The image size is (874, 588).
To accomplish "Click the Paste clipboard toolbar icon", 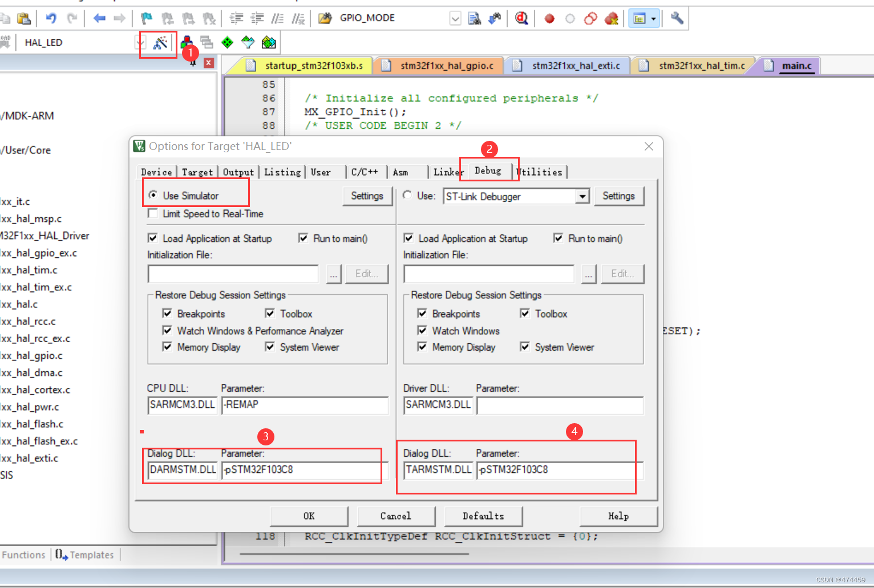I will tap(24, 19).
